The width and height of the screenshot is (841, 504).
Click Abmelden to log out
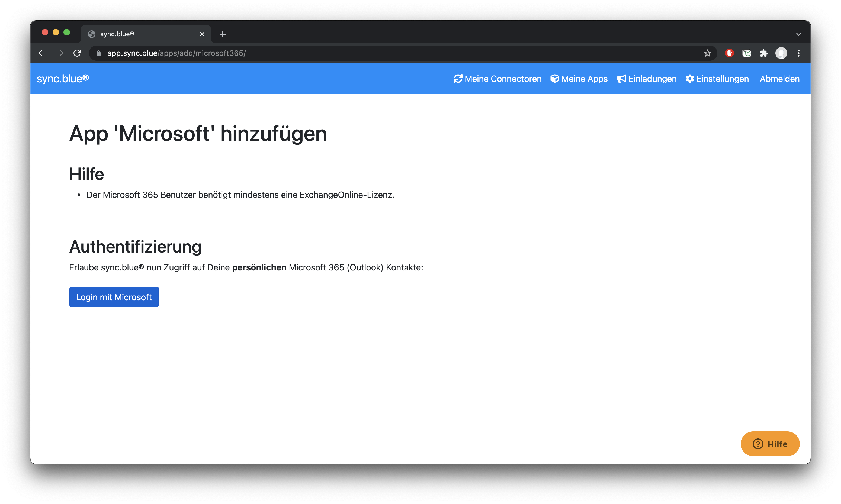point(779,79)
